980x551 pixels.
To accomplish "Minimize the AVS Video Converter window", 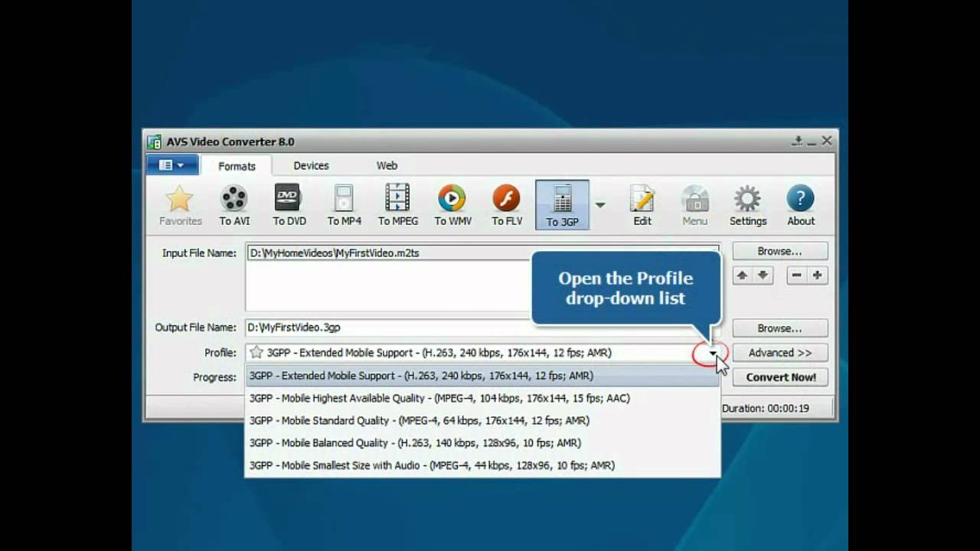I will tap(812, 142).
